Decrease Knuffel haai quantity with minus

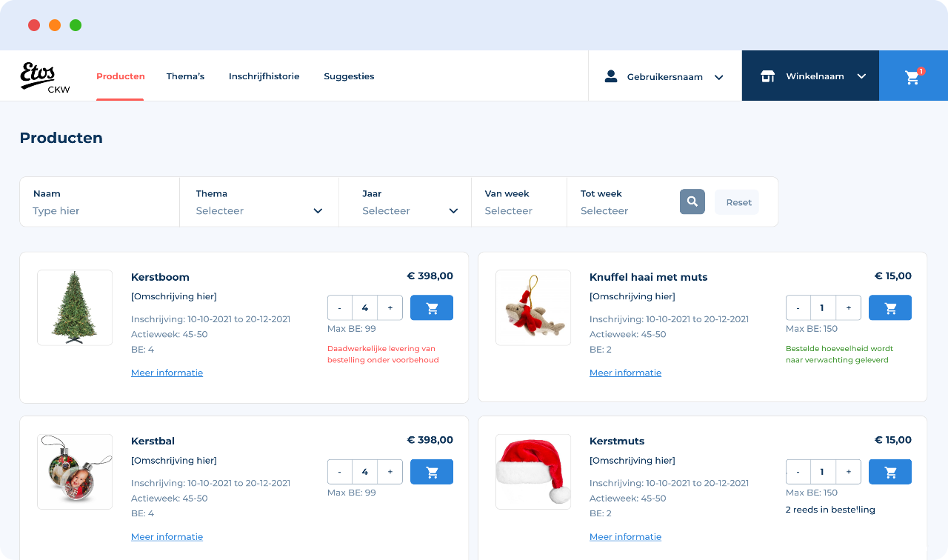(798, 307)
